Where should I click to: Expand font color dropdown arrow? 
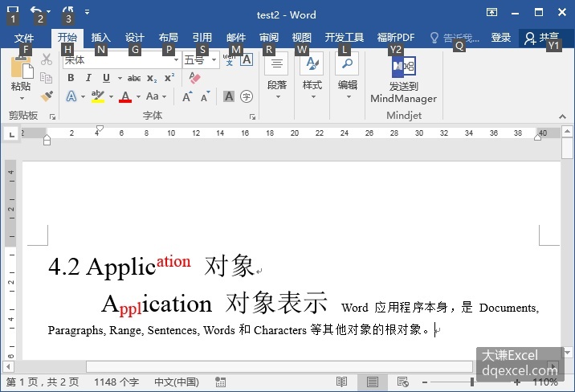(x=139, y=97)
